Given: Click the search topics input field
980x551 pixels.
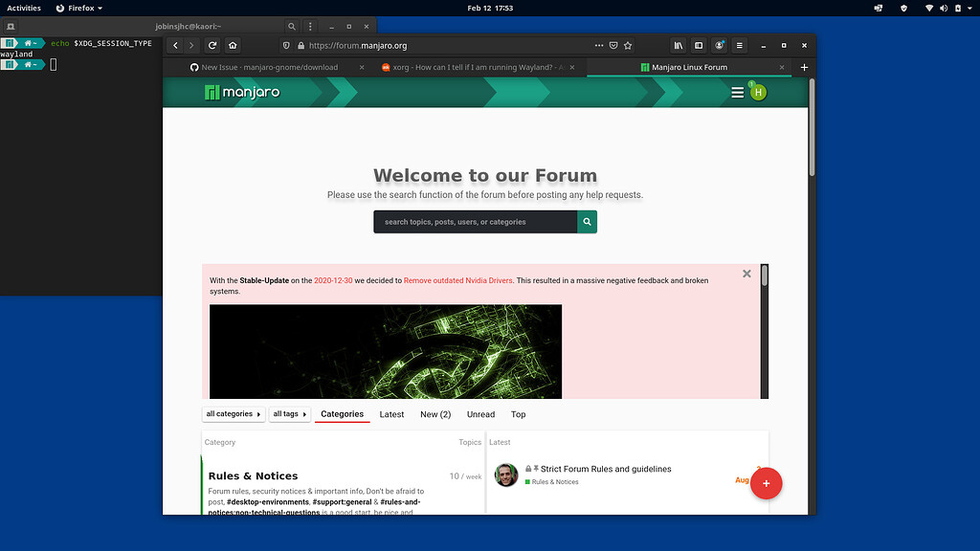Looking at the screenshot, I should [x=474, y=221].
